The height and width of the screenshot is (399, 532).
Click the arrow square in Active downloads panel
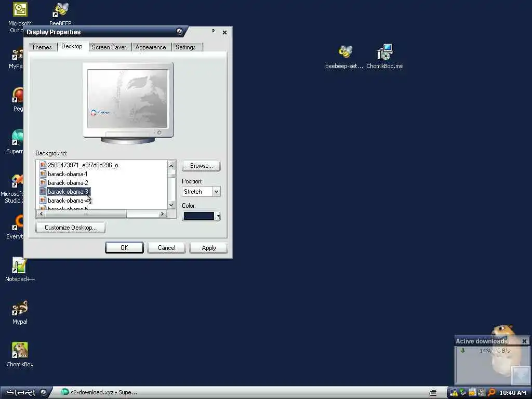pyautogui.click(x=520, y=374)
